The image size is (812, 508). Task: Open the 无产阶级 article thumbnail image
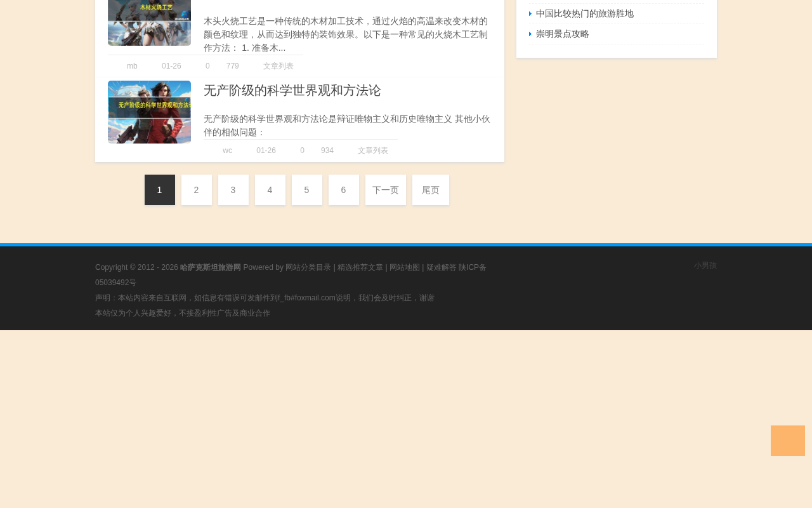click(149, 112)
